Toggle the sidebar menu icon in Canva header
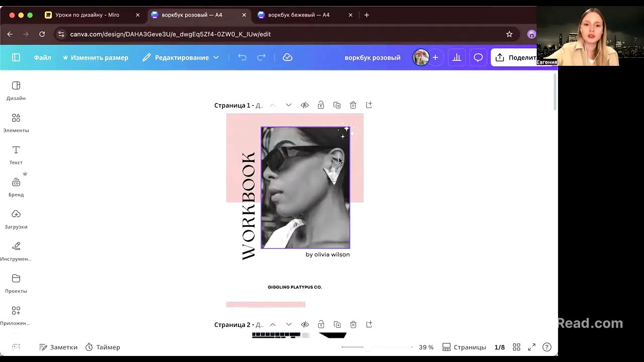This screenshot has height=362, width=644. coord(16,58)
